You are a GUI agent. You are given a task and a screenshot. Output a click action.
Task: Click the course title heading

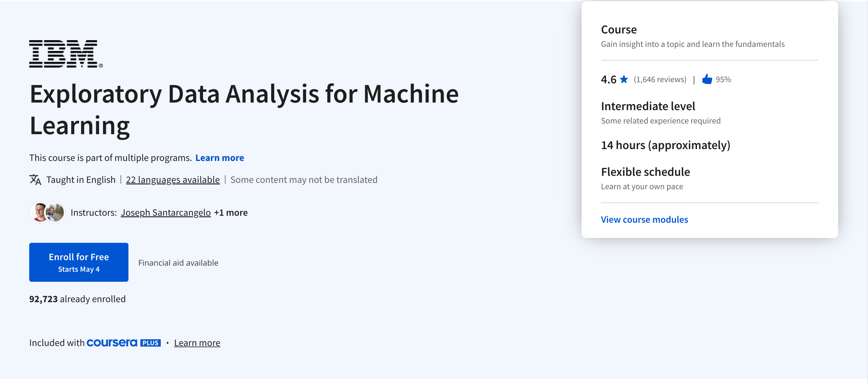point(244,110)
